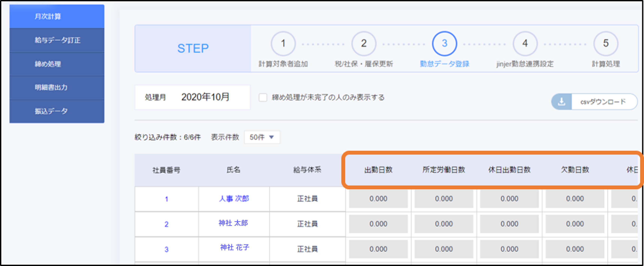The height and width of the screenshot is (266, 644).
Task: Click step 5 circle 計算処理
Action: point(606,43)
